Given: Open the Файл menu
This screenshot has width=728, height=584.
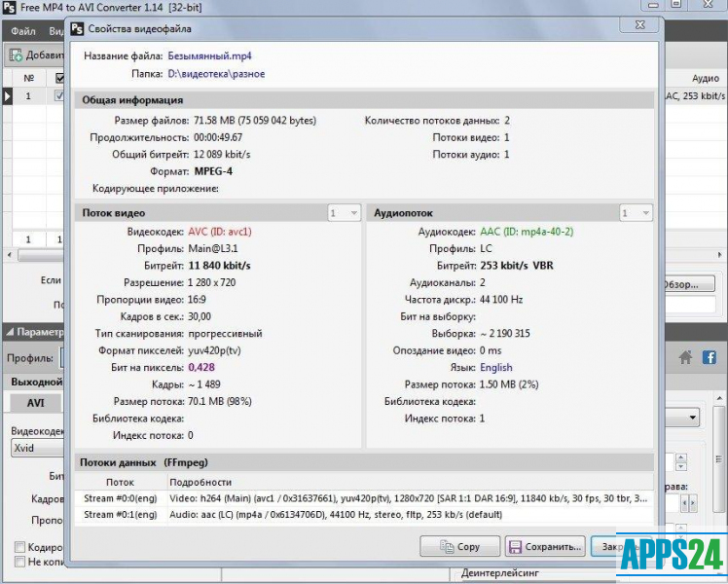Looking at the screenshot, I should click(x=23, y=31).
